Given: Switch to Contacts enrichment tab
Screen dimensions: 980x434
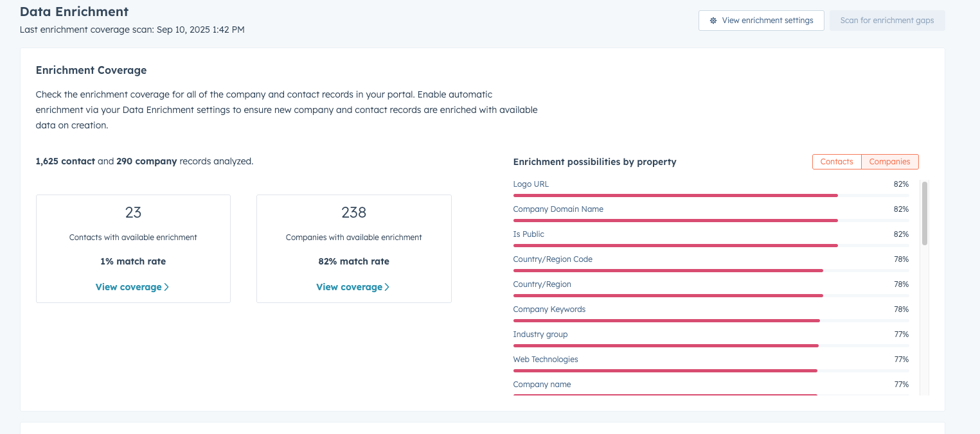Looking at the screenshot, I should point(837,162).
